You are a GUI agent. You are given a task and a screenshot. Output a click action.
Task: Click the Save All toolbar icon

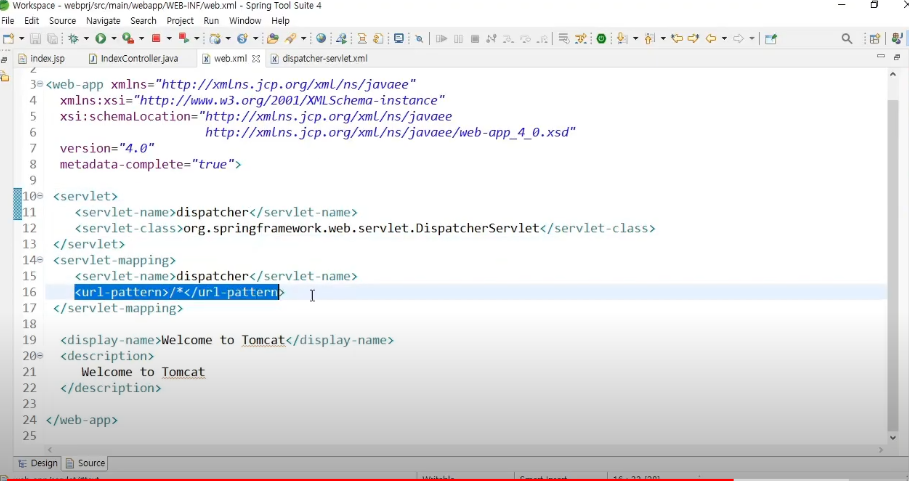pyautogui.click(x=52, y=39)
